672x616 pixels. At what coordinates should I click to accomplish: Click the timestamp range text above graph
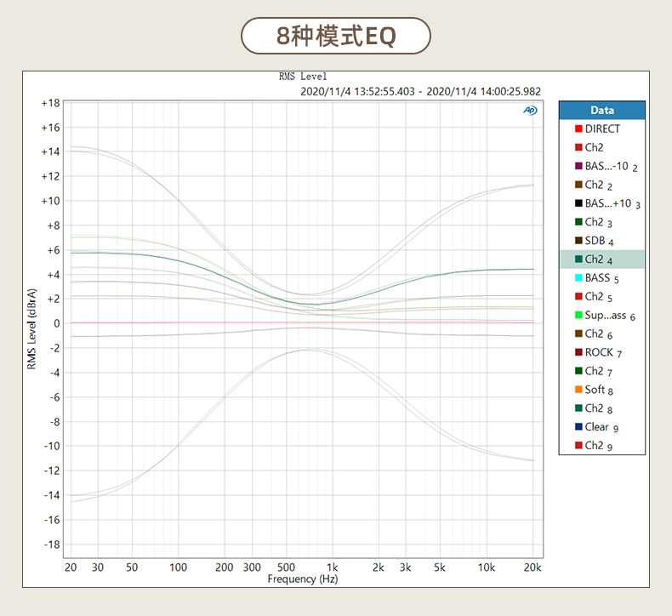tap(420, 91)
